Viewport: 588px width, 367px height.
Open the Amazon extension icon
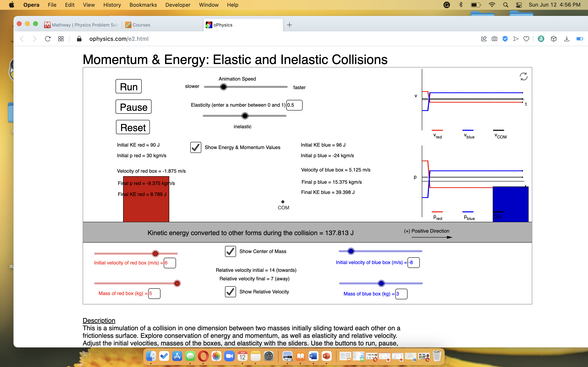tap(541, 39)
